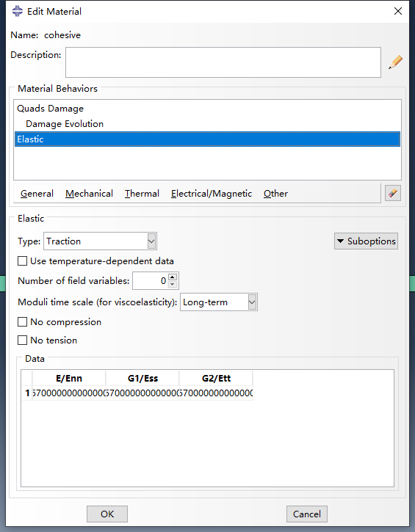The image size is (415, 532).
Task: Decrease number of field variables
Action: pos(173,285)
